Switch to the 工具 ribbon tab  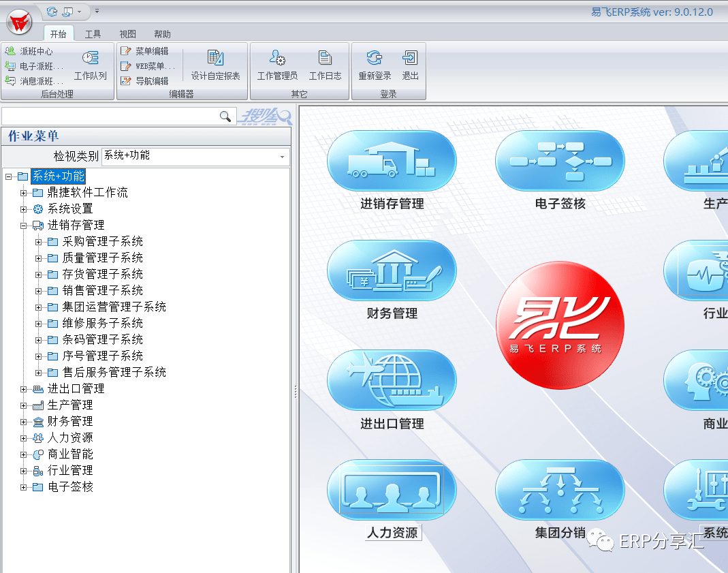click(x=93, y=34)
